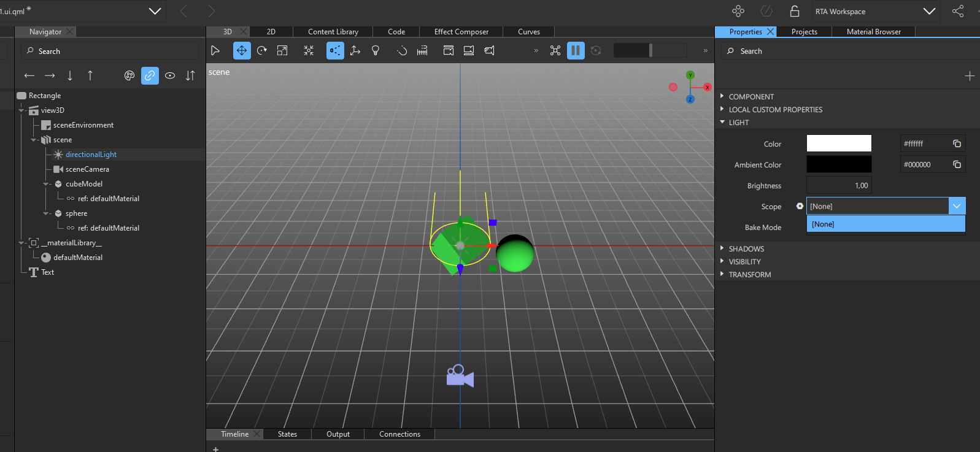Click the Brightness value field
Screen dimensions: 980x452
tap(838, 185)
